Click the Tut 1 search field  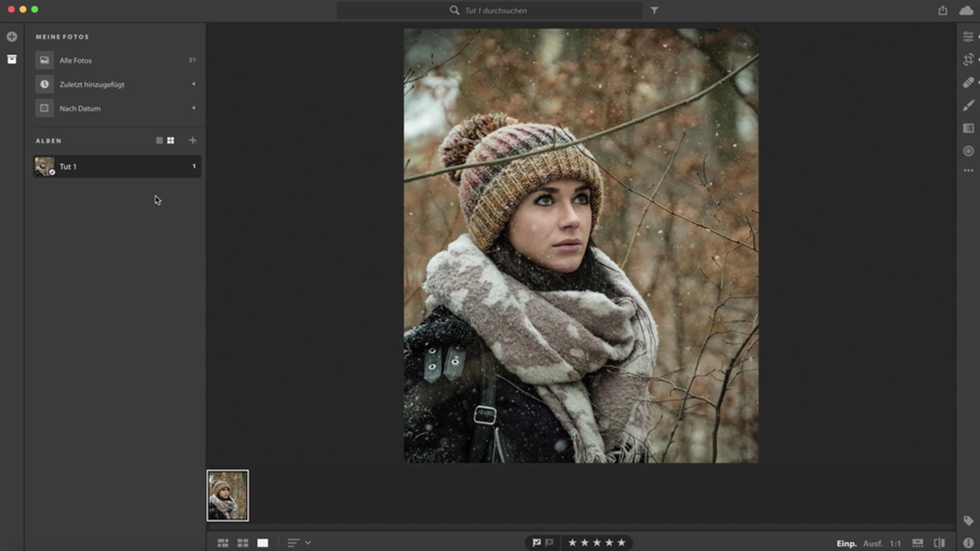click(x=495, y=10)
